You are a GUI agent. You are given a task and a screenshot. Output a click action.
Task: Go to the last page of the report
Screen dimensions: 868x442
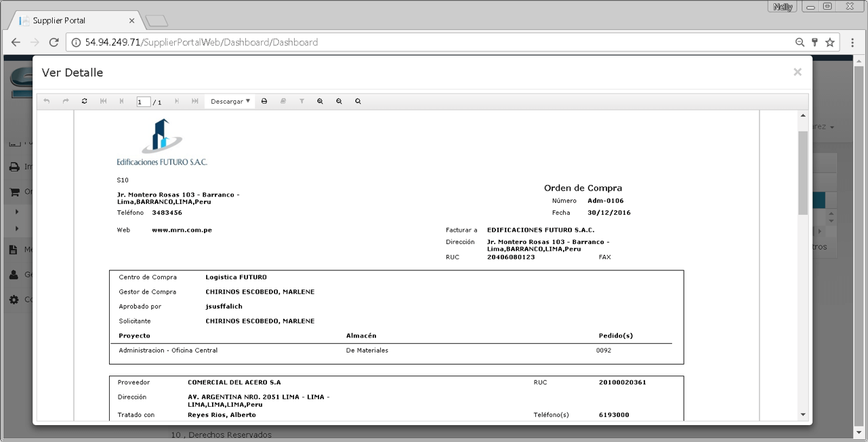click(x=195, y=101)
